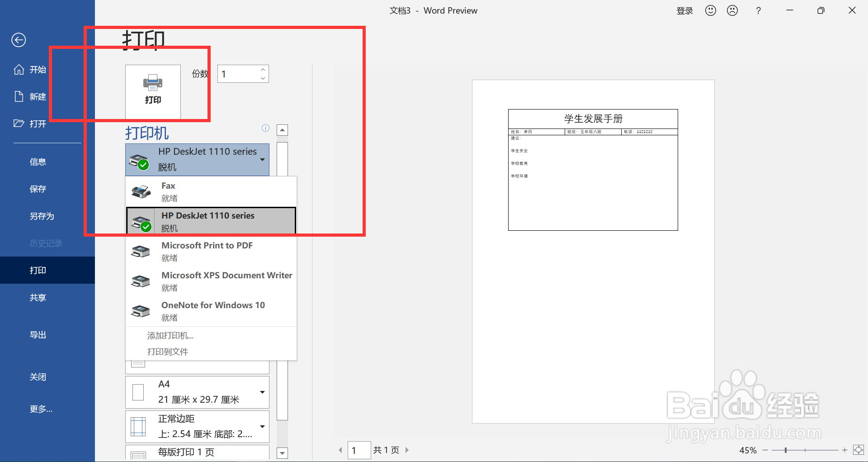Open the 正常边距 margins dropdown

[x=197, y=427]
